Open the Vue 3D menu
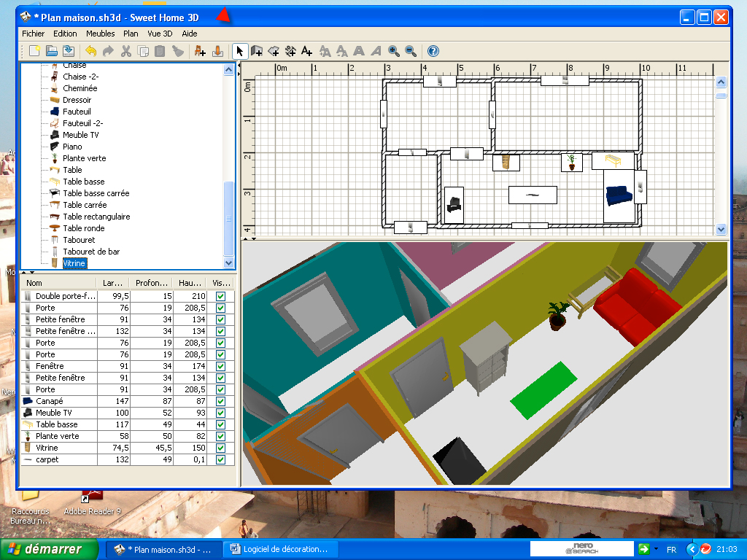 tap(160, 34)
